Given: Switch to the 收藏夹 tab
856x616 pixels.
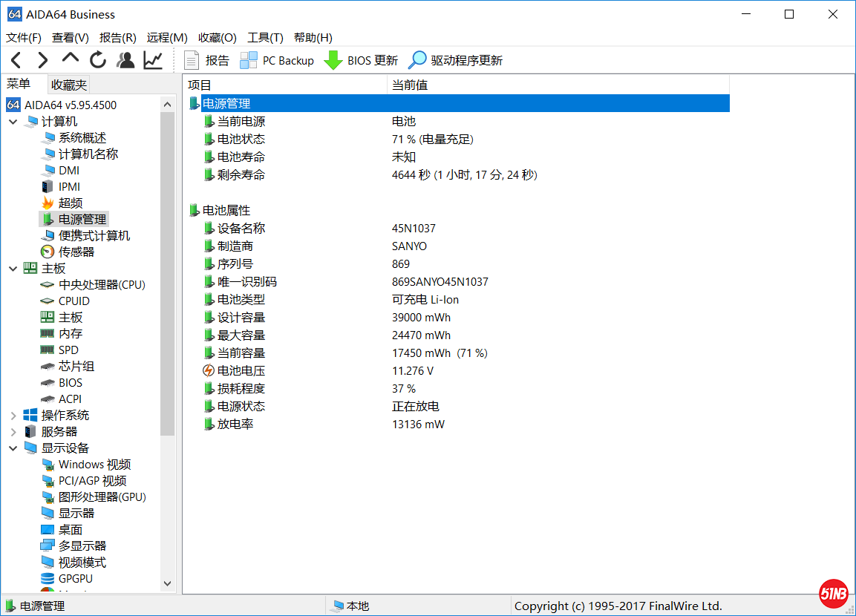Looking at the screenshot, I should 69,85.
